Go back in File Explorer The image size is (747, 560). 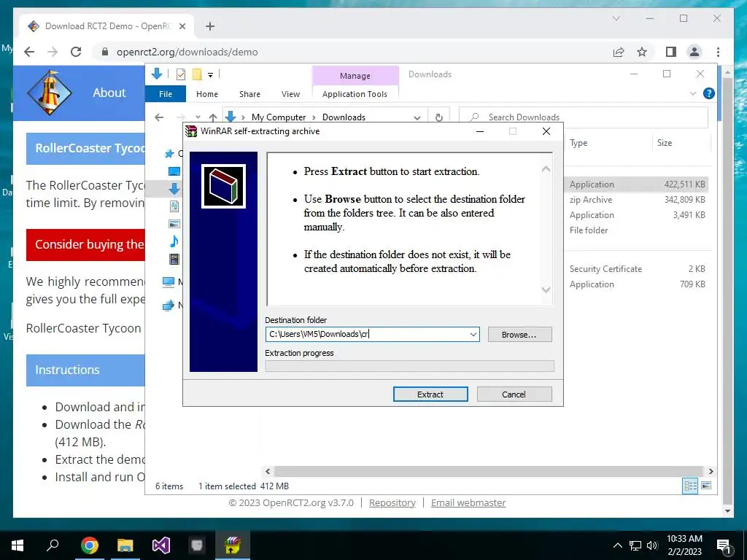coord(159,117)
